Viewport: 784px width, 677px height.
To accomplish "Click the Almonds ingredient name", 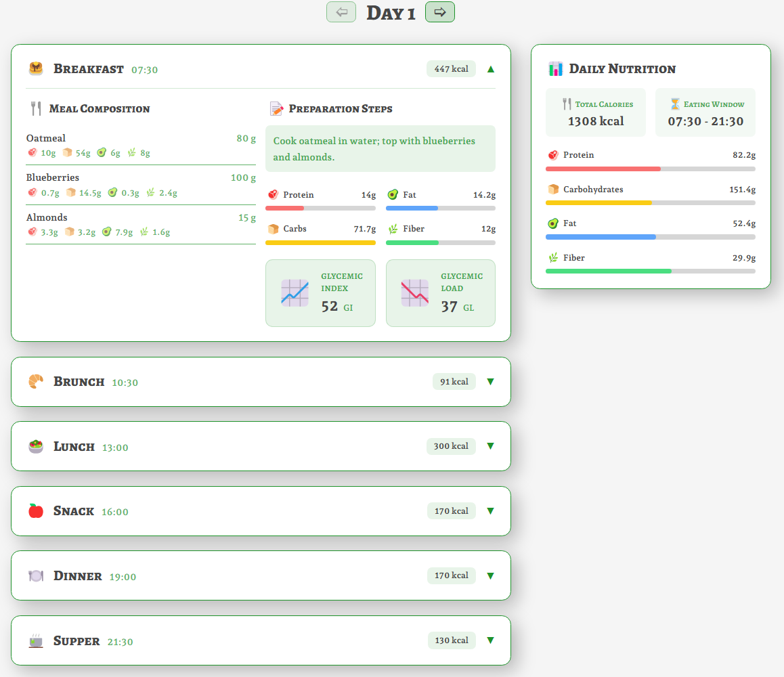I will [x=47, y=217].
